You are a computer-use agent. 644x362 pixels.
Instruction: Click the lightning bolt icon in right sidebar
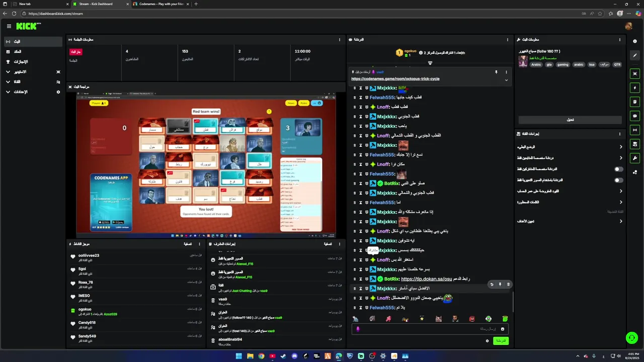click(635, 88)
